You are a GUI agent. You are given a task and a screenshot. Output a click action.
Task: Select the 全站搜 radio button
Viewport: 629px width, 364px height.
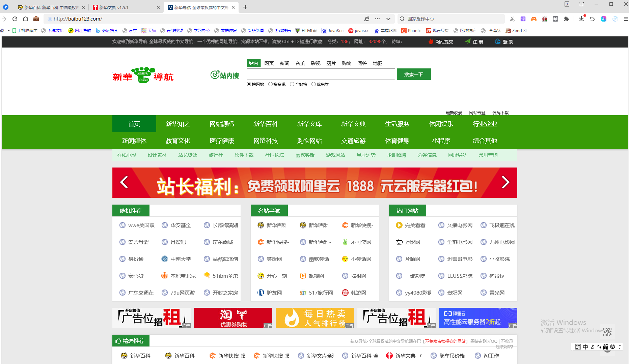point(292,84)
